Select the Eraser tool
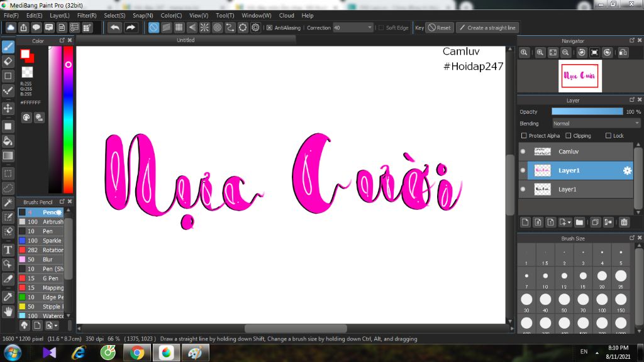 coord(8,61)
